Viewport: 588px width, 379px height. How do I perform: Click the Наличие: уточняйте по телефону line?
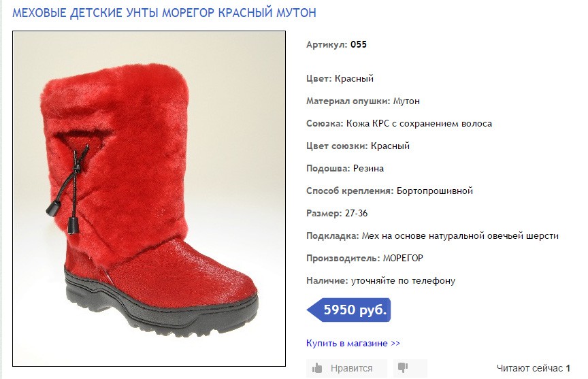coord(380,281)
